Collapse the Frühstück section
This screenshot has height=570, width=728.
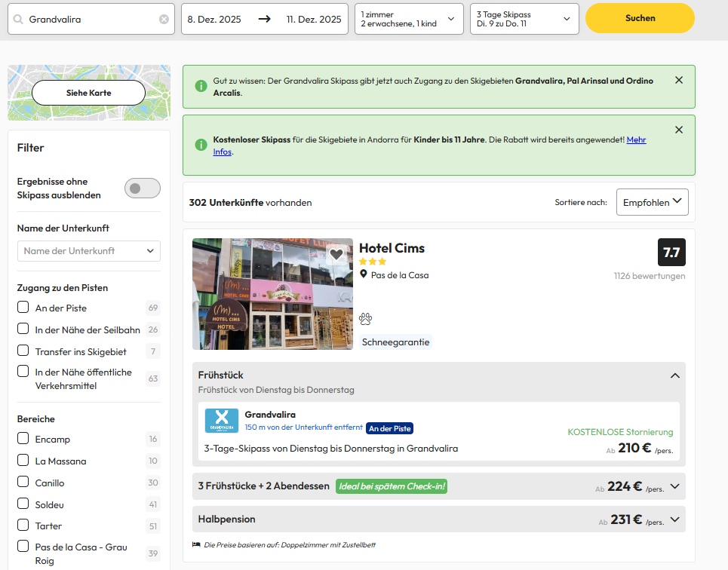pos(675,375)
